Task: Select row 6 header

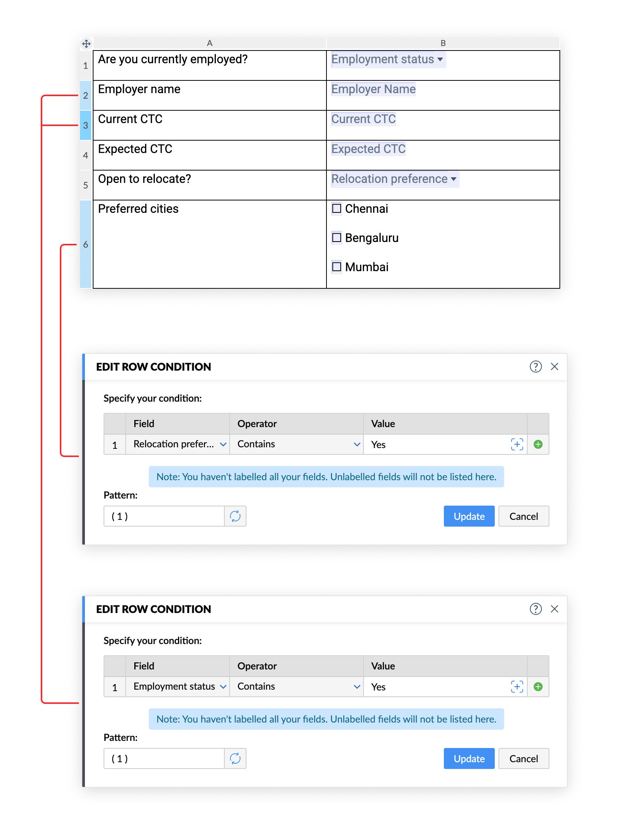Action: [86, 244]
